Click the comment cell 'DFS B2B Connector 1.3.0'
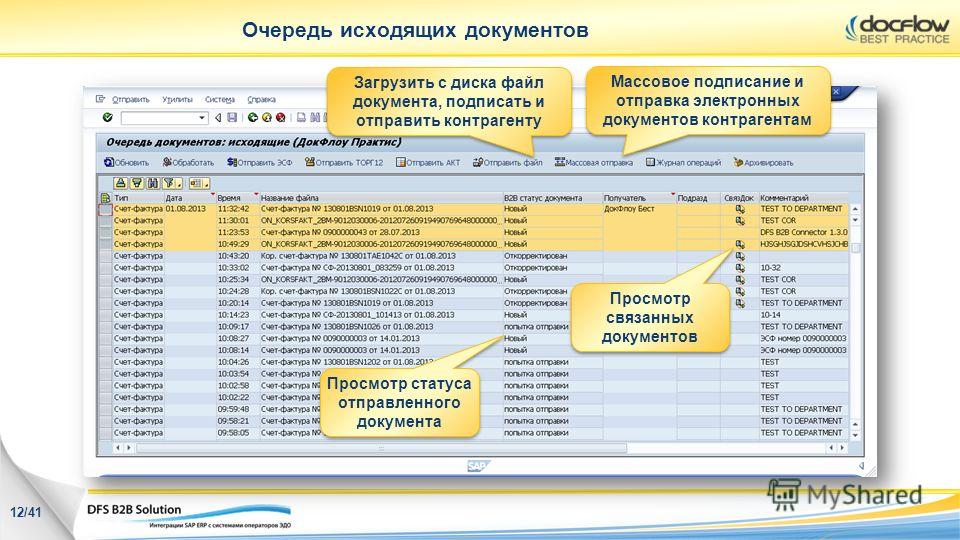Screen dimensions: 960x540 pos(804,232)
